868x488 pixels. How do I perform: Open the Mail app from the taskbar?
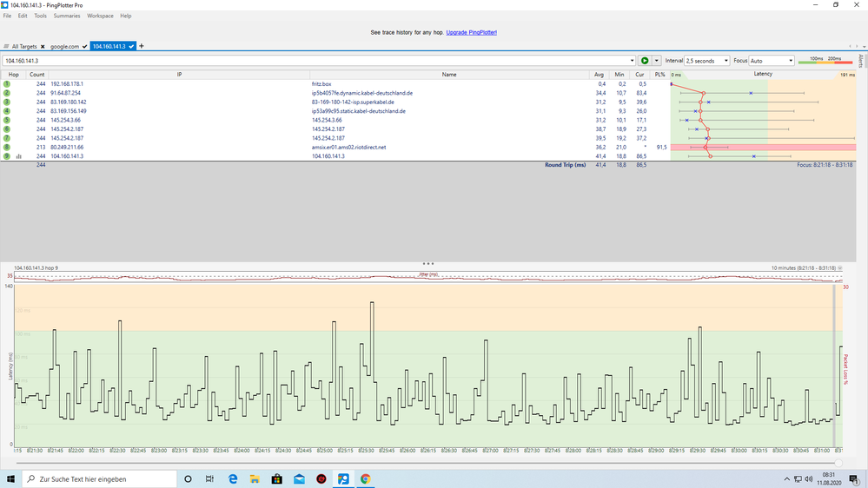click(x=299, y=479)
